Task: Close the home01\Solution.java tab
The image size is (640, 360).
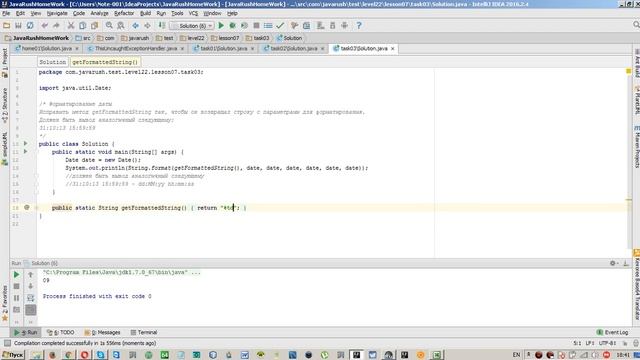Action: click(77, 49)
